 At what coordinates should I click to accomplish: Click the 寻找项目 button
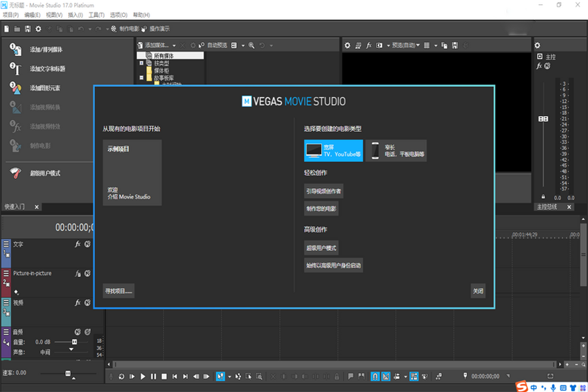[x=119, y=291]
